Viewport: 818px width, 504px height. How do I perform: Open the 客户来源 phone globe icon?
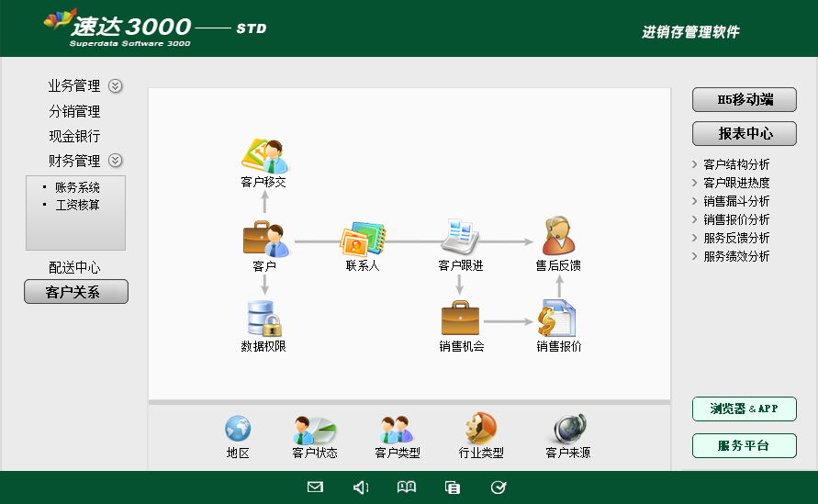click(x=570, y=429)
